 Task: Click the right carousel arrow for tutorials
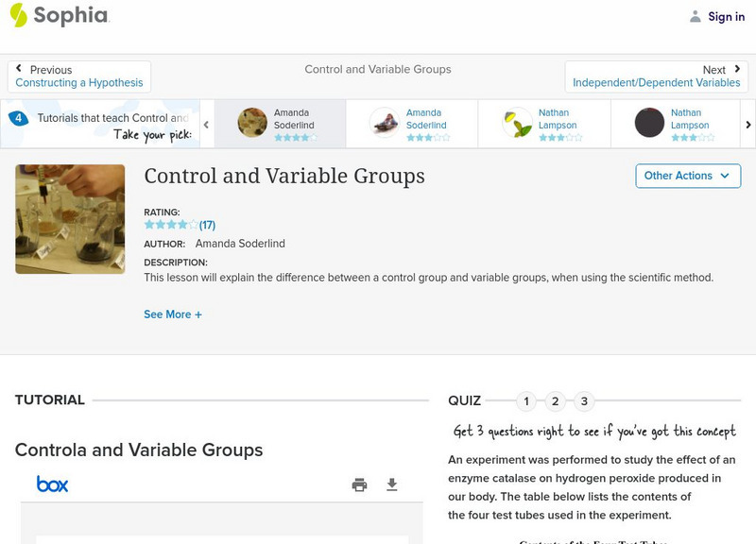(747, 125)
